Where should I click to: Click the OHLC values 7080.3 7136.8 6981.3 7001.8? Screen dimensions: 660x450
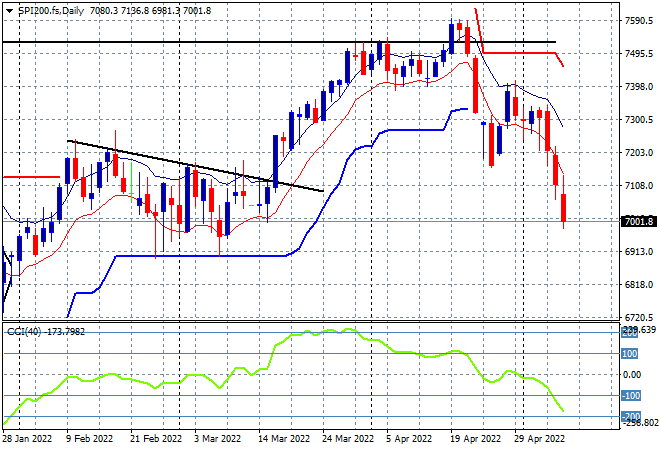(x=150, y=11)
